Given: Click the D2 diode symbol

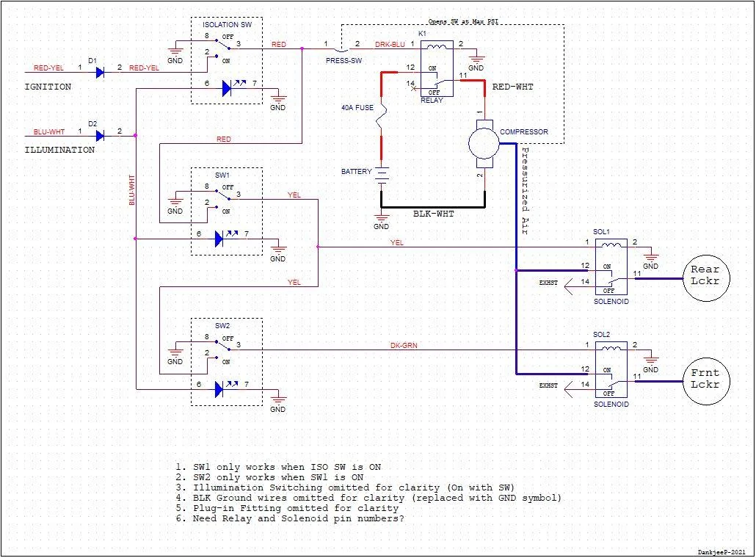Looking at the screenshot, I should pos(101,136).
